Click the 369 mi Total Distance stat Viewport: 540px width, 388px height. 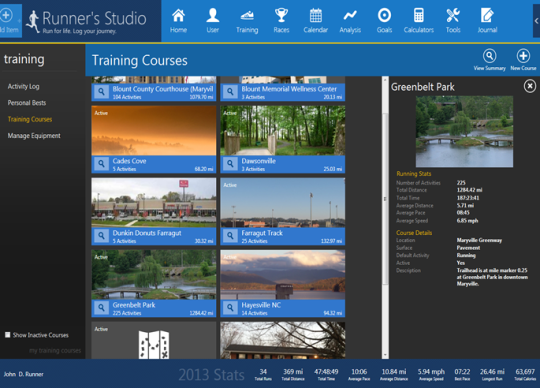(293, 374)
